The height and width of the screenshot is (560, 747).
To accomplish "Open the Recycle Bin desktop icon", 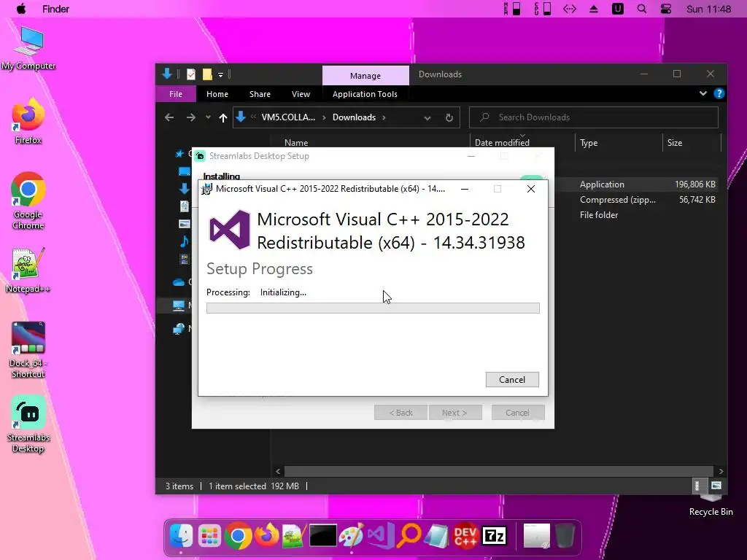I will tap(711, 505).
